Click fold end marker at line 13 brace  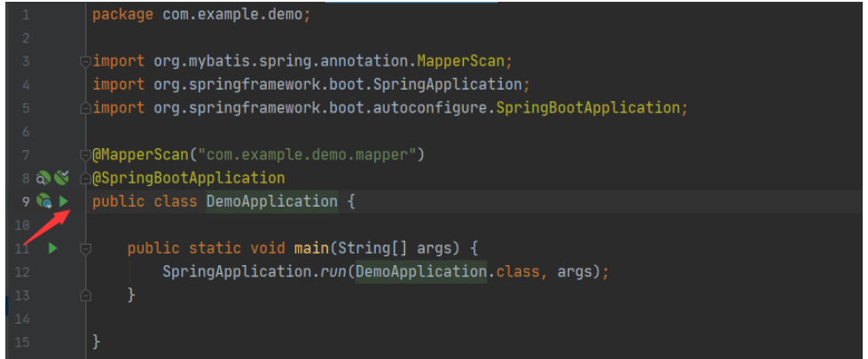(x=86, y=296)
